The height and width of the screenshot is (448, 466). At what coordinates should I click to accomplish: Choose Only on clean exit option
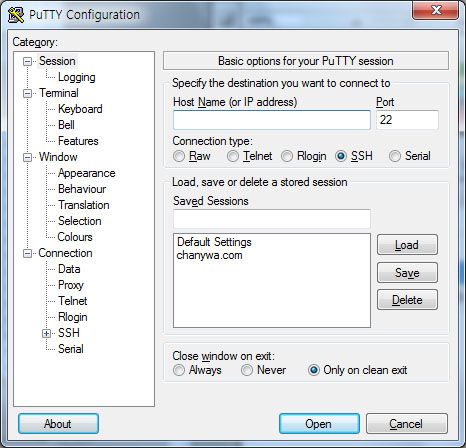314,370
